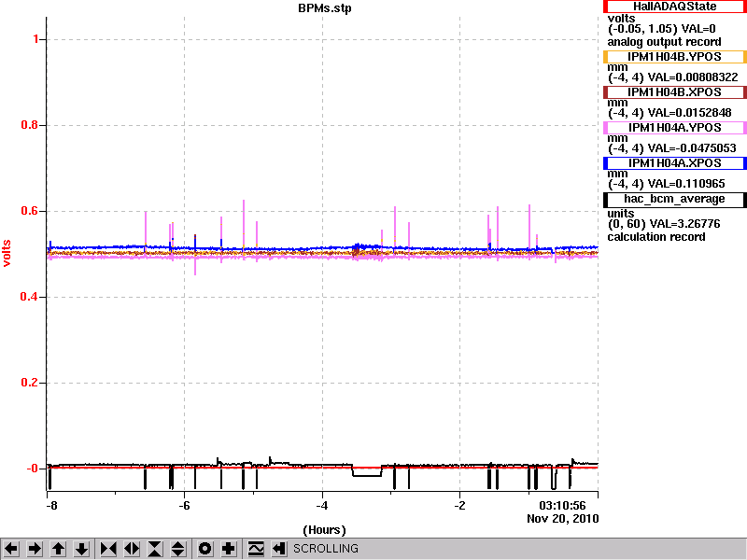747x560 pixels.
Task: Click the VAL=0.0152848 readout
Action: pyautogui.click(x=689, y=113)
